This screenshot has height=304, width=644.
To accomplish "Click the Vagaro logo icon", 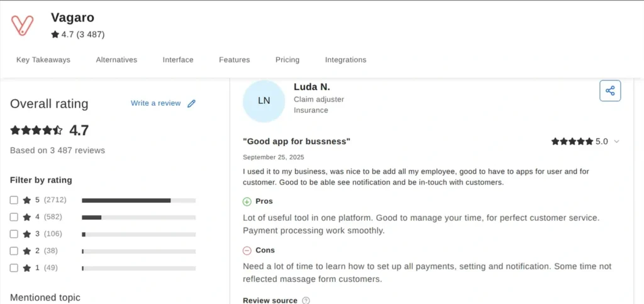I will 23,25.
